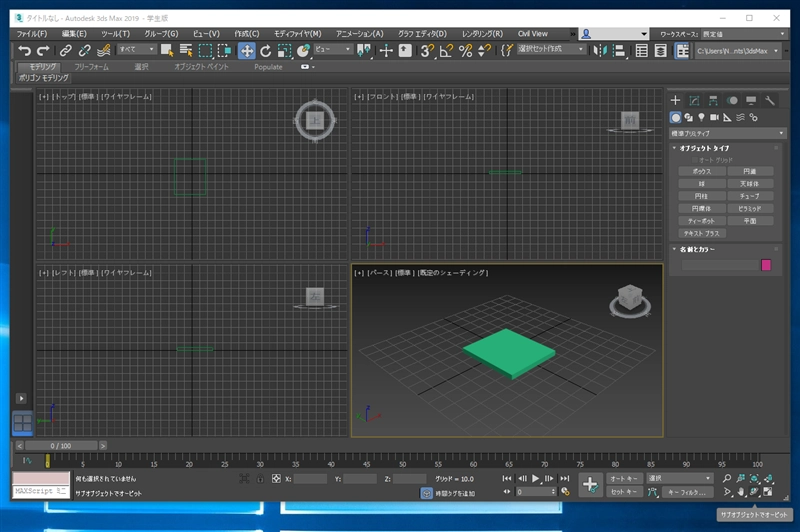Open the '標準プリミティブ' category dropdown
The image size is (800, 532).
pos(728,133)
